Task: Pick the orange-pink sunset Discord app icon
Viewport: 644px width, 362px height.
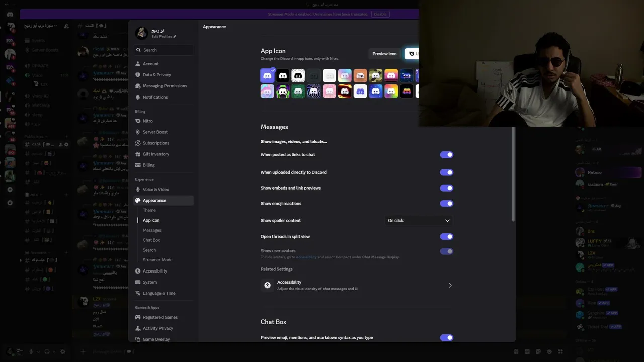Action: coord(391,75)
